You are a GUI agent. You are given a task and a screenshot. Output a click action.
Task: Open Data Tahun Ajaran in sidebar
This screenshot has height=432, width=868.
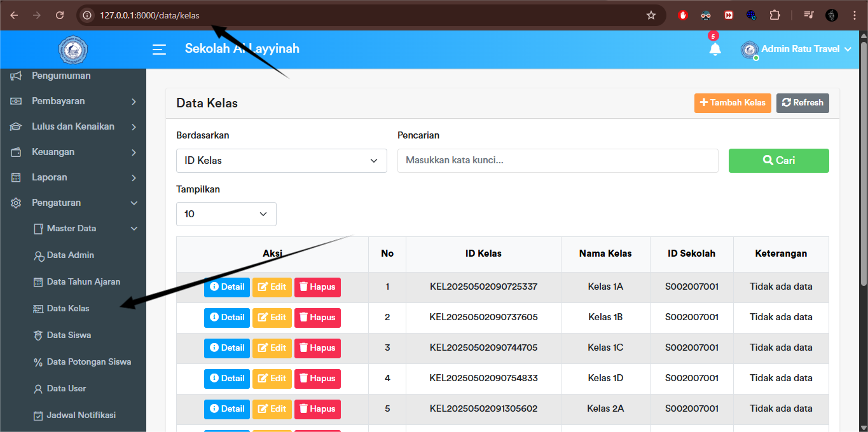pyautogui.click(x=83, y=281)
